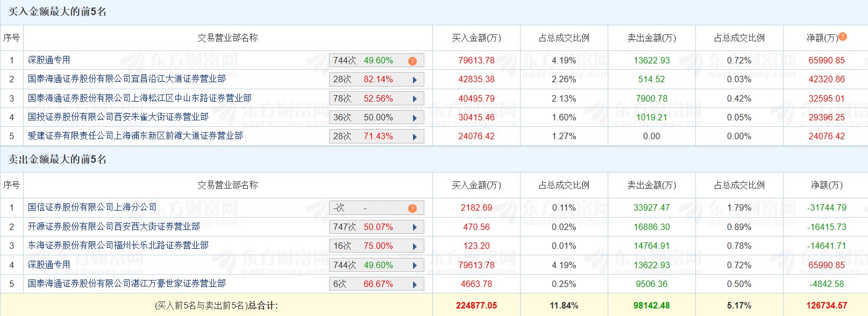Open 国泰海通证券湛江万豪世家证券营业部 link

127,284
